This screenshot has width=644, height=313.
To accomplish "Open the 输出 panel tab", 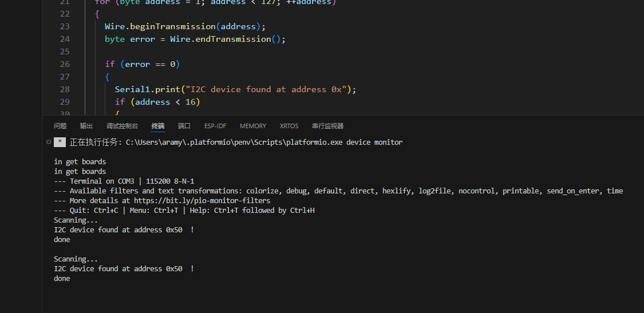I will (x=86, y=126).
